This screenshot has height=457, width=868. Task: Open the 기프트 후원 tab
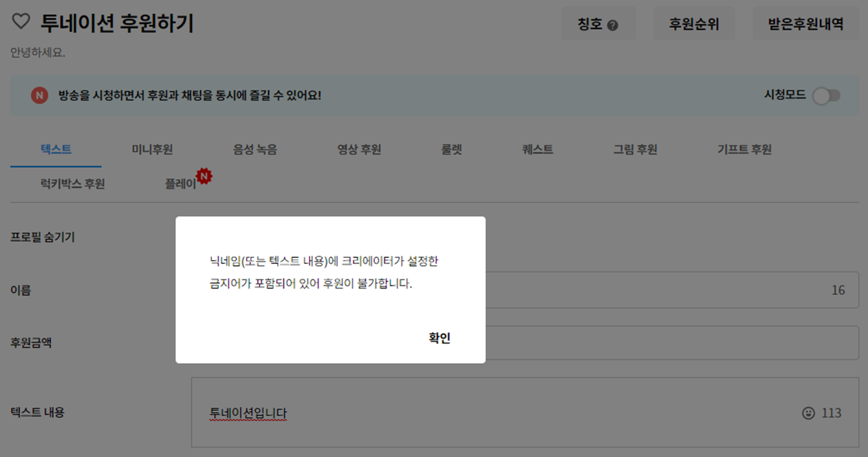click(745, 149)
